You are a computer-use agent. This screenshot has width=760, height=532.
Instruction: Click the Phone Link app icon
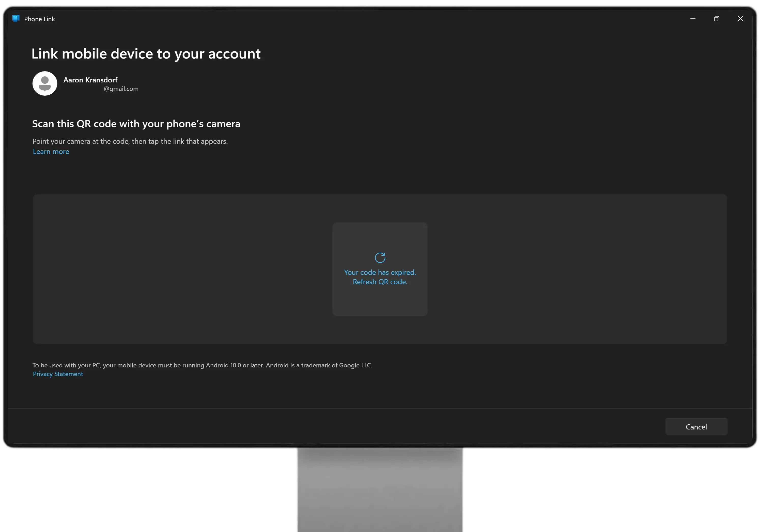16,19
